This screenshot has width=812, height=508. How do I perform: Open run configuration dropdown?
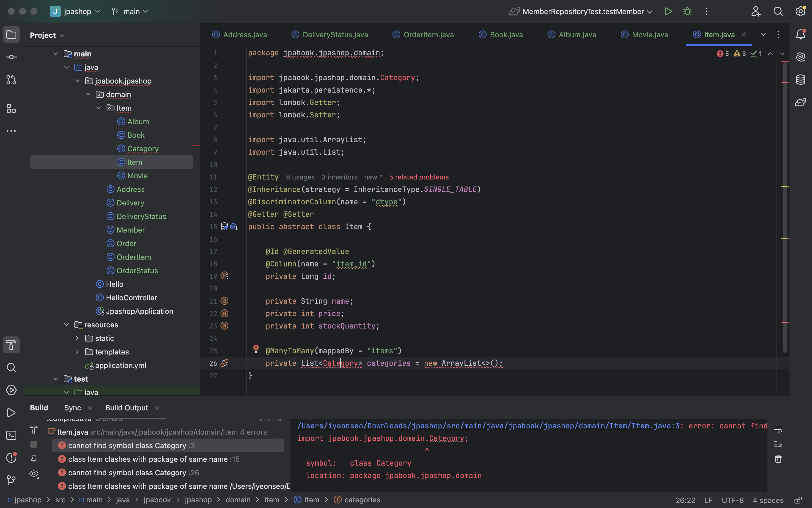(581, 11)
